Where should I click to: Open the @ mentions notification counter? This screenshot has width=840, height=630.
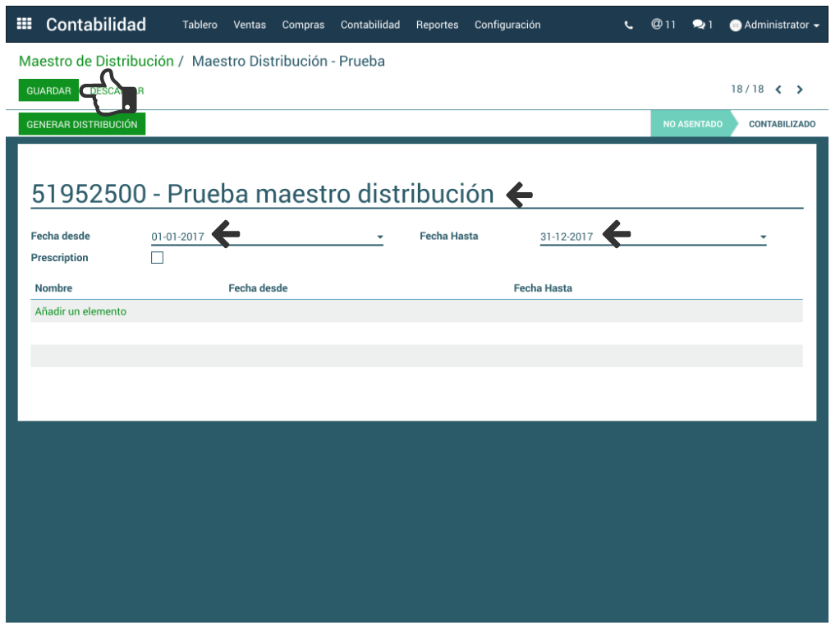663,25
